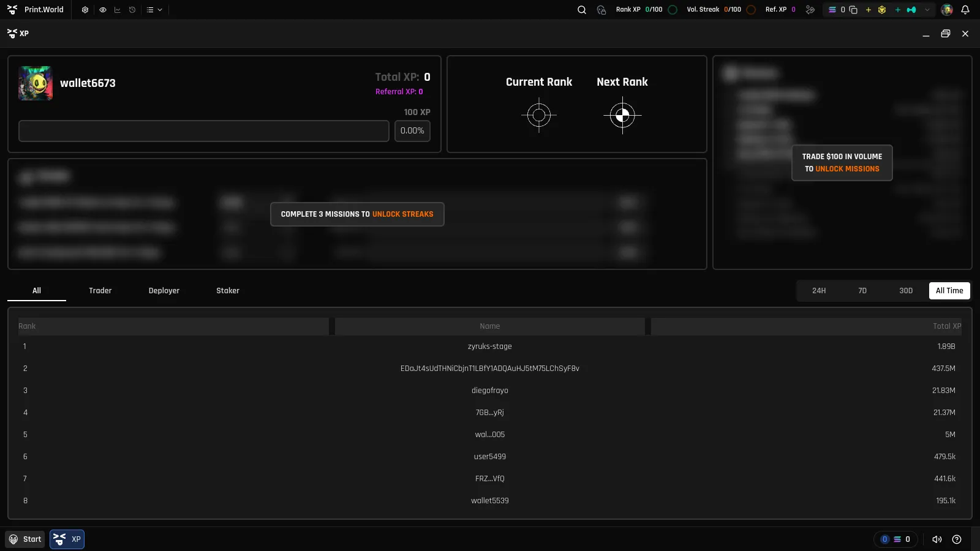Click the yellow plus deposit icon

(868, 10)
